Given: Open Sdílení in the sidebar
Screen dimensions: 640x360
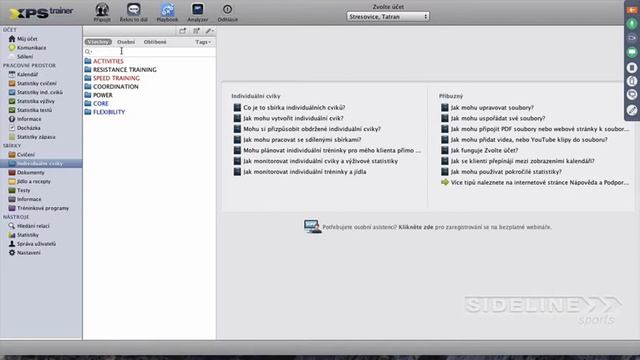Looking at the screenshot, I should pos(21,57).
